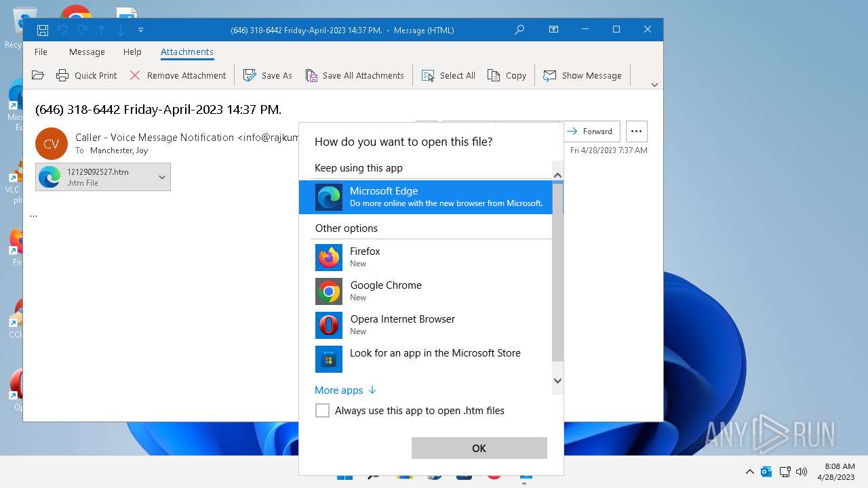Viewport: 868px width, 488px height.
Task: Click Save As in Attachments ribbon
Action: 268,75
